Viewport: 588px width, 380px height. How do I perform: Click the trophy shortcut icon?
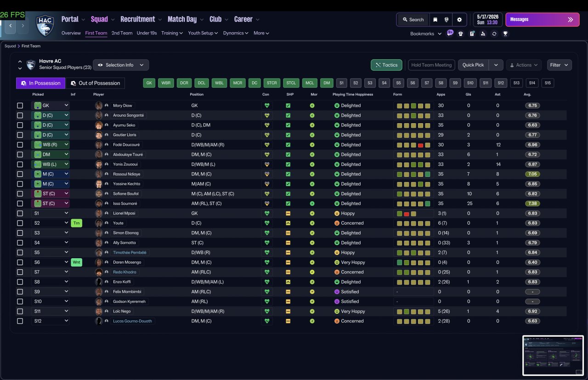pos(505,34)
